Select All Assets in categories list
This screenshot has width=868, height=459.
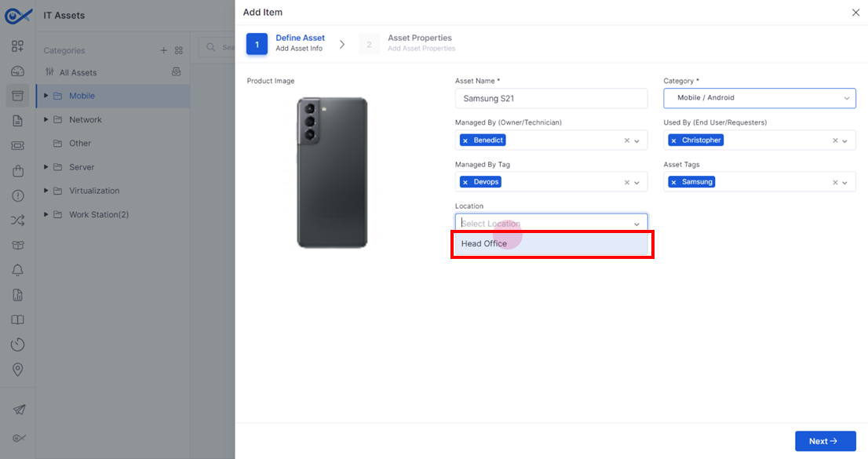78,72
